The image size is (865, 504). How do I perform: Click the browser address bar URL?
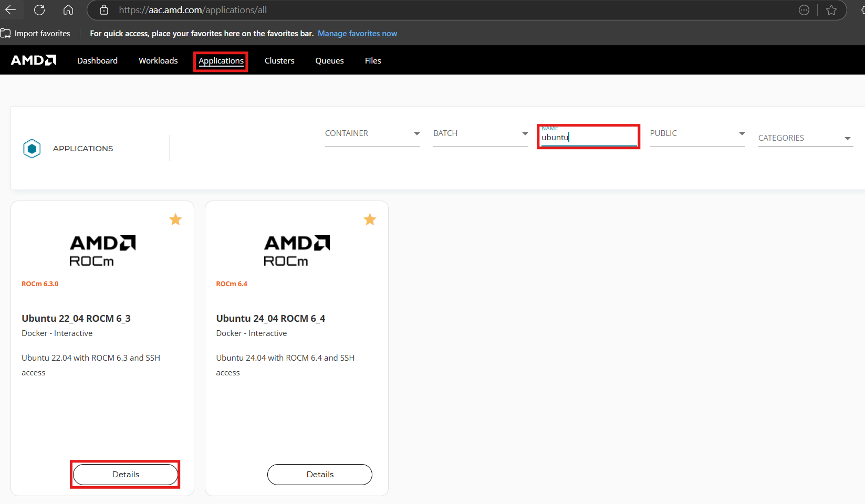[193, 10]
